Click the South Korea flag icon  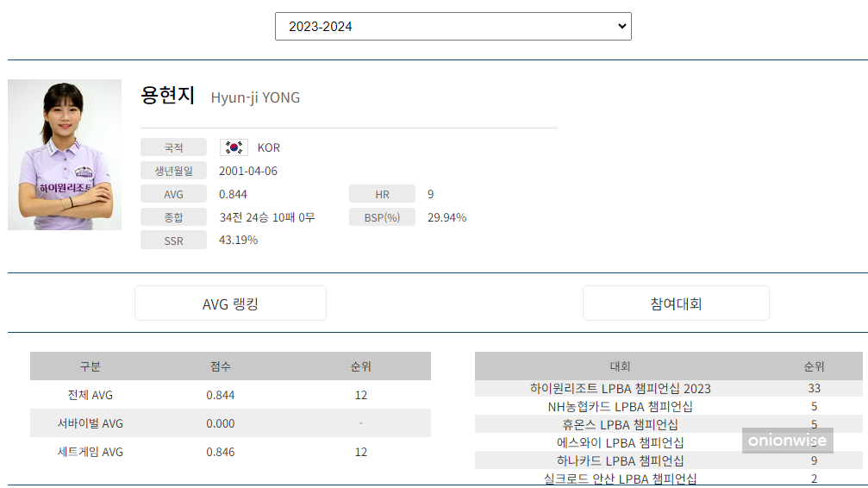tap(234, 147)
